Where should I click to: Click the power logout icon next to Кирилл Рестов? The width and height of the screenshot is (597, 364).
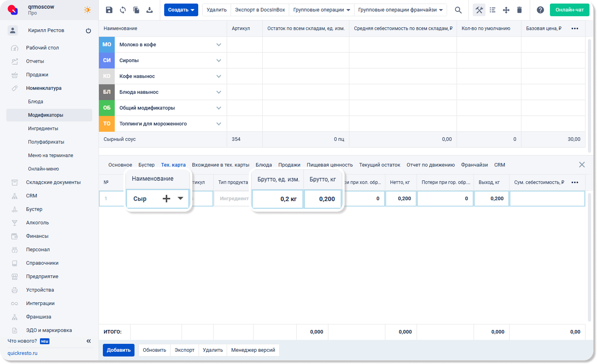pos(88,30)
